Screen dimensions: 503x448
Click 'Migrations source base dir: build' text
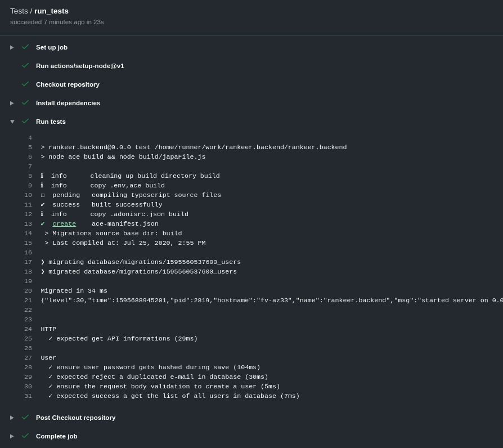click(x=117, y=234)
